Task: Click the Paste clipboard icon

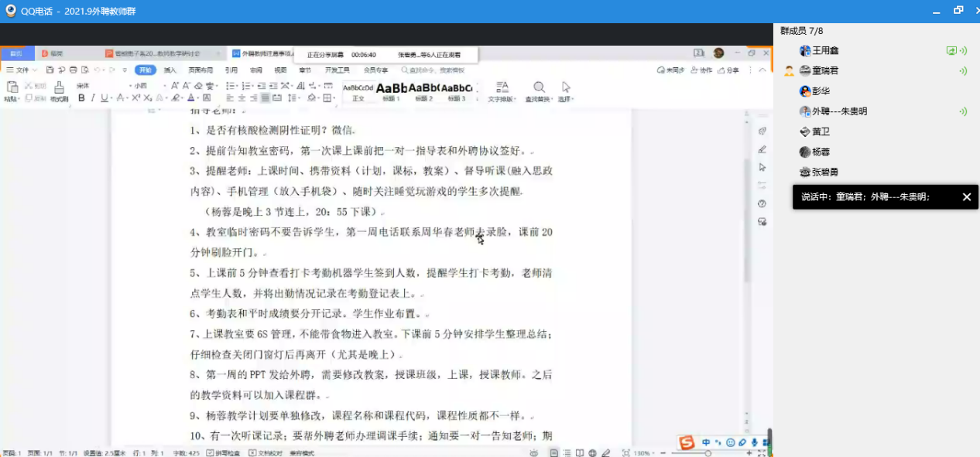Action: point(12,88)
